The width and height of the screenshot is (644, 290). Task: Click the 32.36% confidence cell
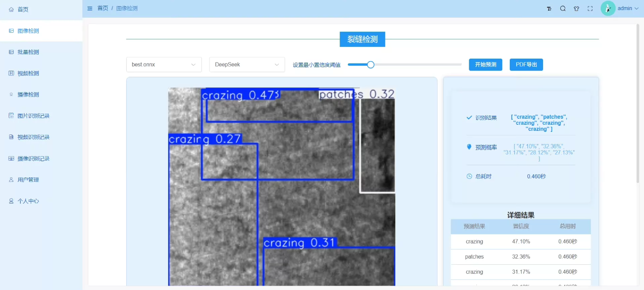click(x=521, y=257)
